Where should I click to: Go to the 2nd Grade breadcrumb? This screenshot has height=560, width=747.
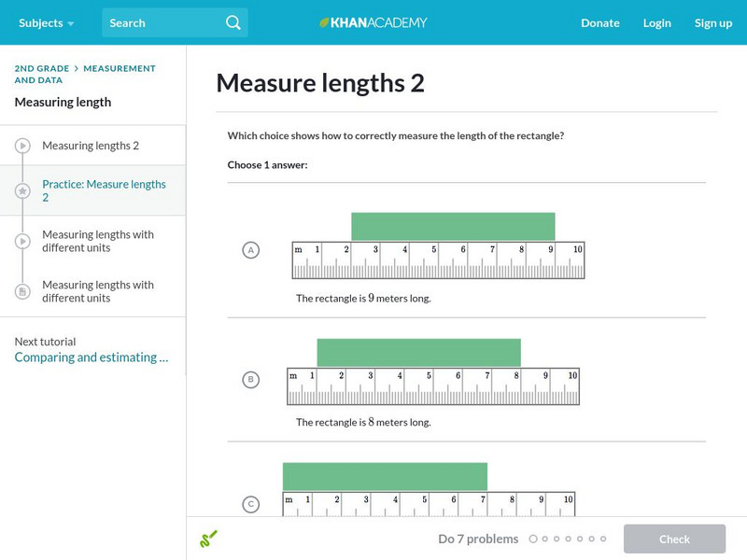click(41, 68)
